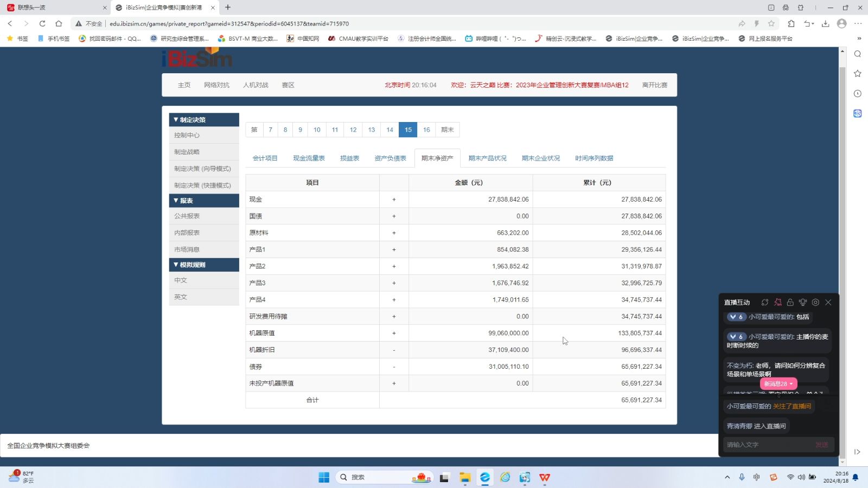Click the browser back arrow

click(10, 23)
